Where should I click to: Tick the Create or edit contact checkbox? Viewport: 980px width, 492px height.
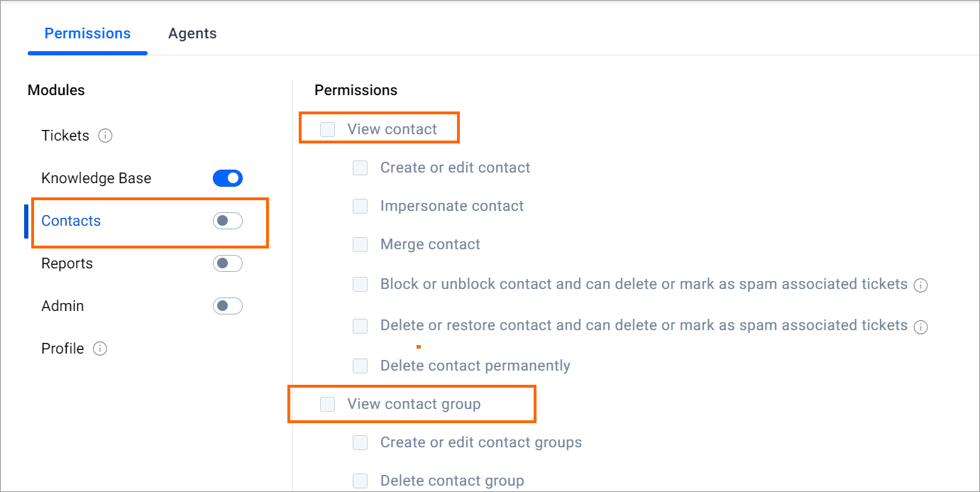click(360, 168)
